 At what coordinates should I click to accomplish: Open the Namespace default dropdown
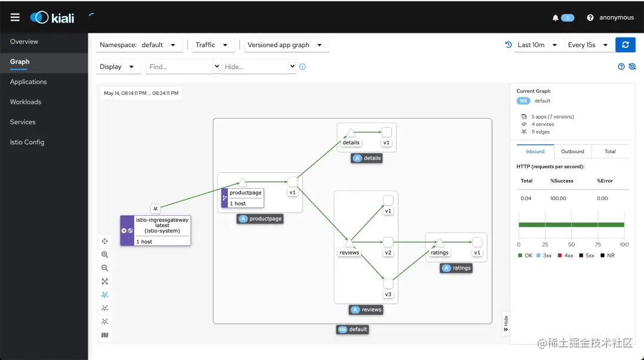138,45
